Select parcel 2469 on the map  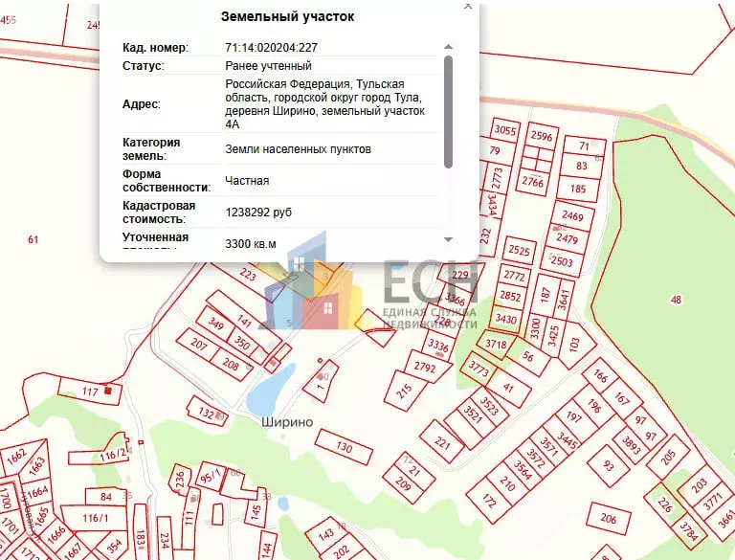(x=573, y=216)
